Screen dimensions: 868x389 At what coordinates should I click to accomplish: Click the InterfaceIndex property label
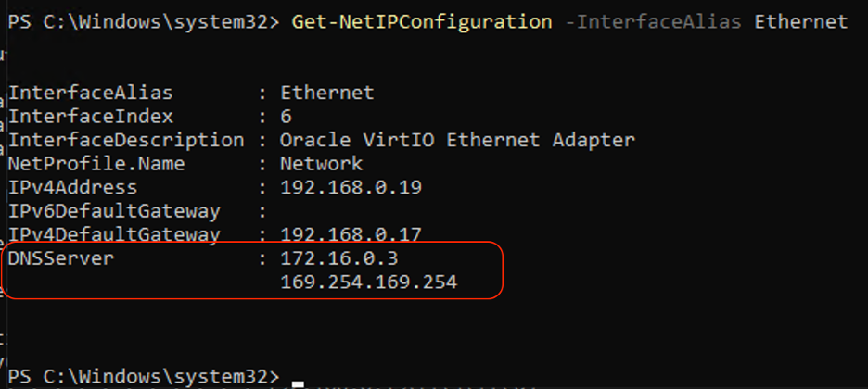(x=90, y=117)
